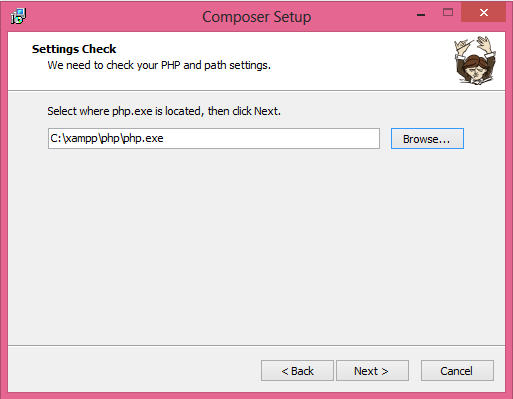This screenshot has height=399, width=513.
Task: Click empty footer area left of Back
Action: tap(133, 370)
